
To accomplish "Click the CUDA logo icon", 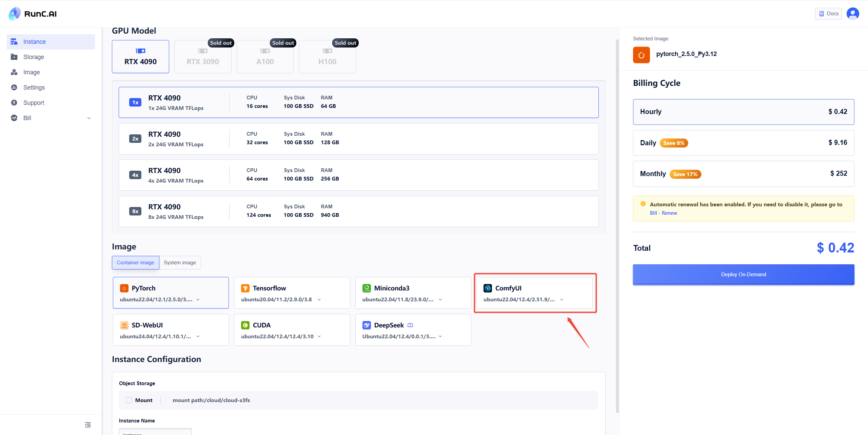I will tap(245, 325).
